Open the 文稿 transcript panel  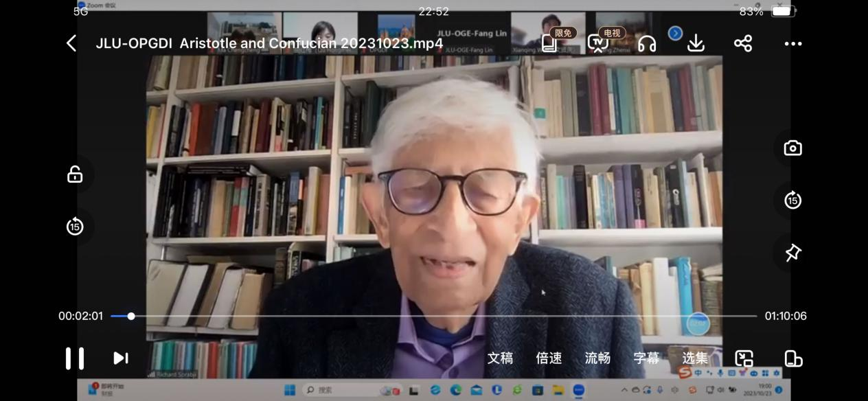[x=500, y=358]
